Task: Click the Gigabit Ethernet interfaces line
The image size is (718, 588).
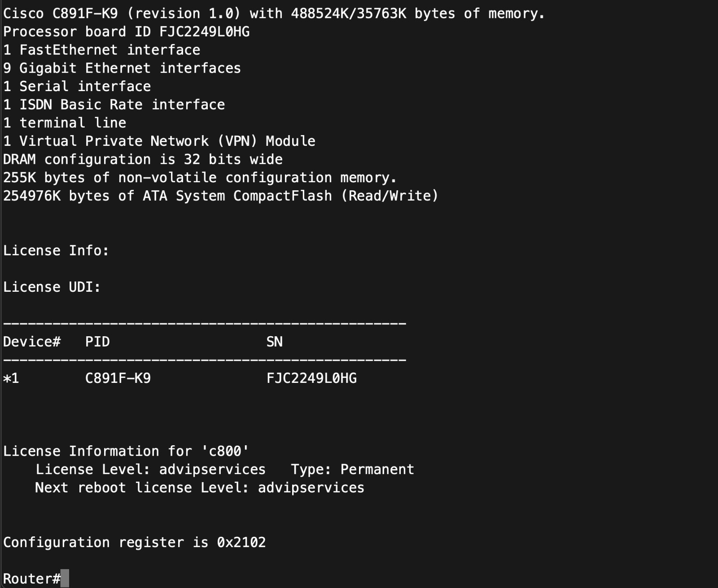Action: 122,68
